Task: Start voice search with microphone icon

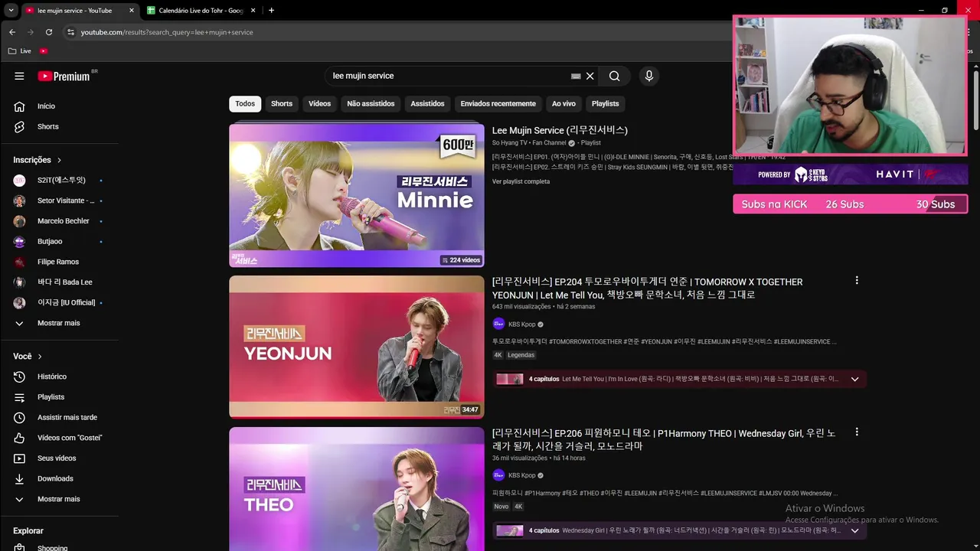Action: click(648, 76)
